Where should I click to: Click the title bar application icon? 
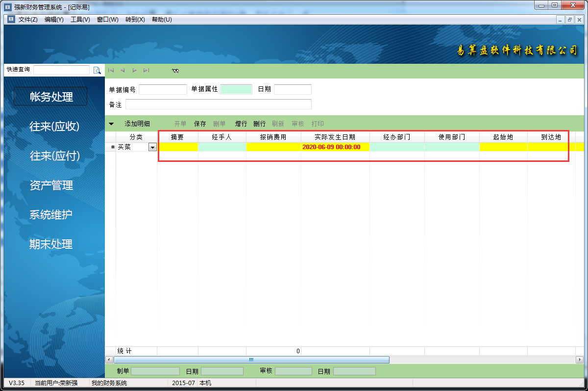(7, 7)
